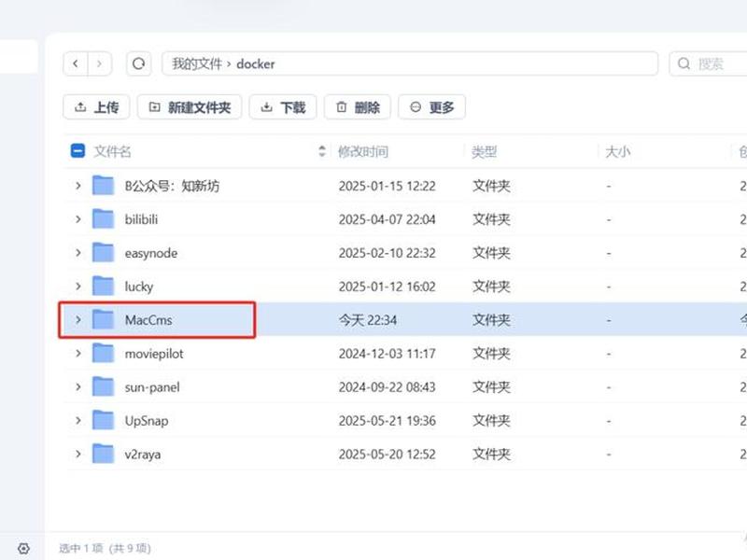
Task: Select the sun-panel folder name
Action: pos(152,387)
